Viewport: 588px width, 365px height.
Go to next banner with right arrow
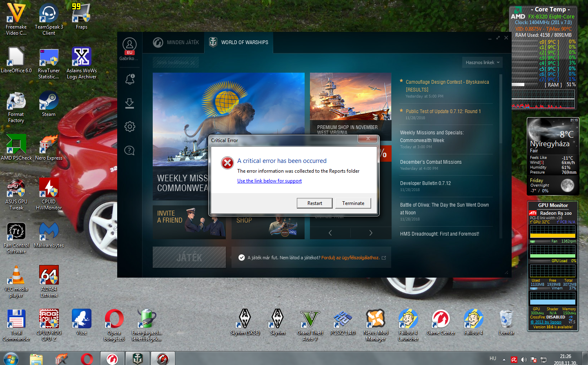point(371,233)
